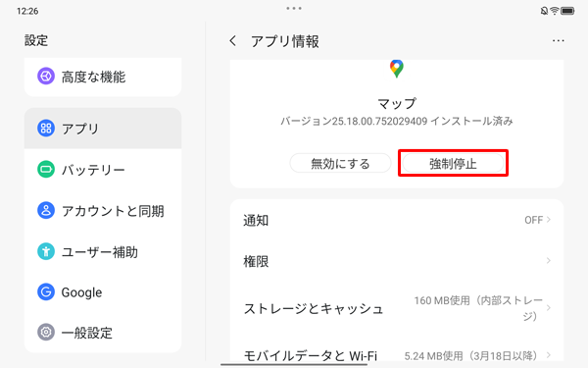The height and width of the screenshot is (368, 588).
Task: Click the Google Maps pin icon
Action: [396, 69]
